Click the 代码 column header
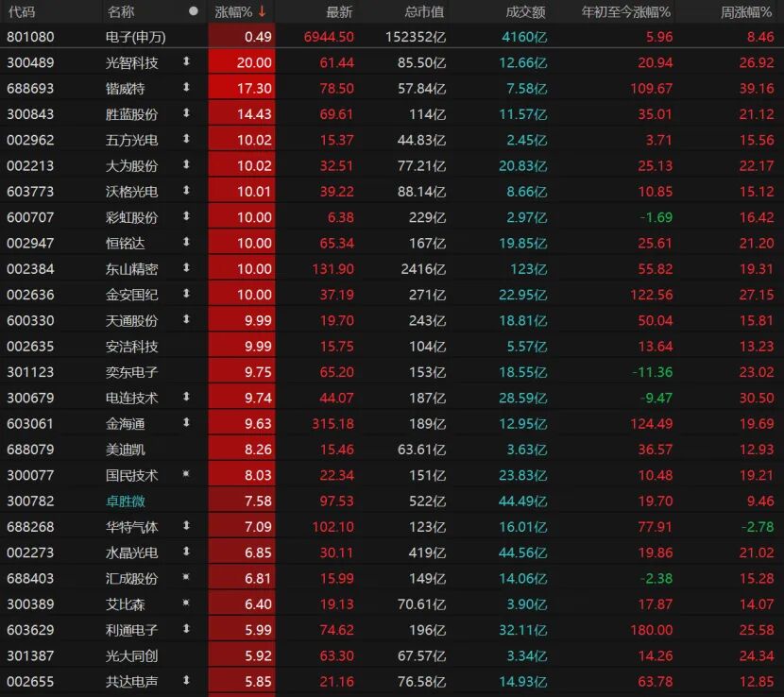 coord(22,11)
